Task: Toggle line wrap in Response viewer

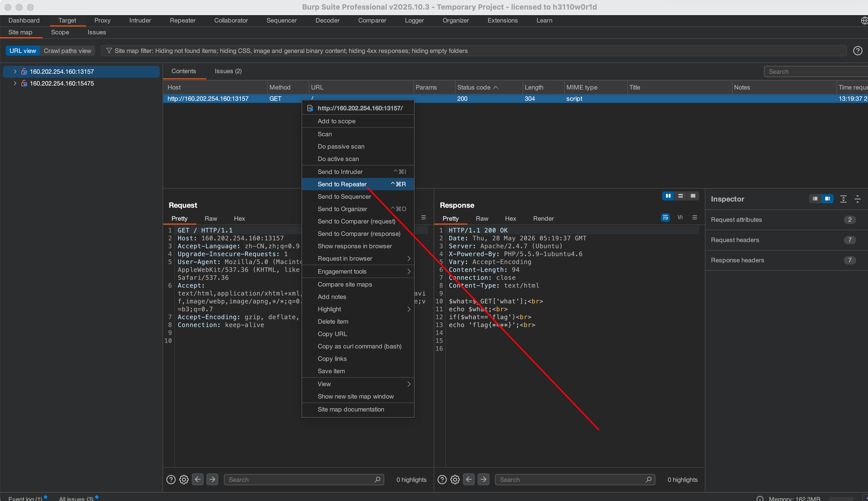Action: 665,218
